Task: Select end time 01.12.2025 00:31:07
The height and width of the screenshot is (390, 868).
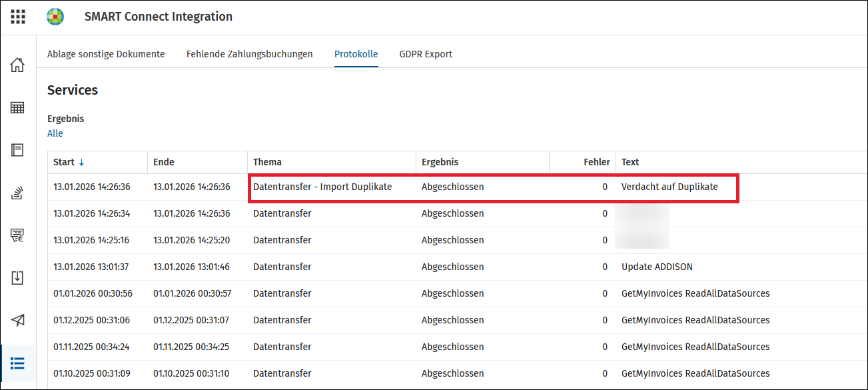Action: 192,321
